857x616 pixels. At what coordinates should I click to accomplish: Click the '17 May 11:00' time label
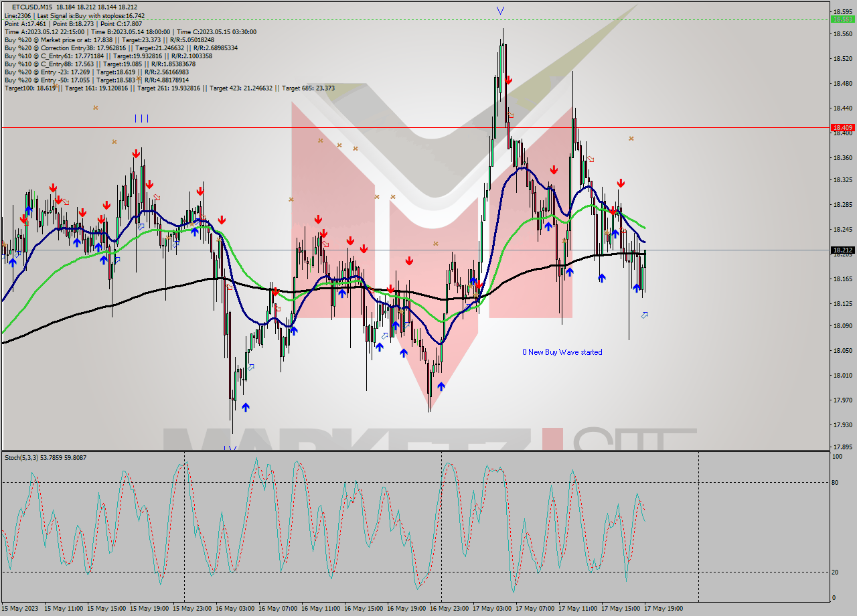pyautogui.click(x=578, y=609)
